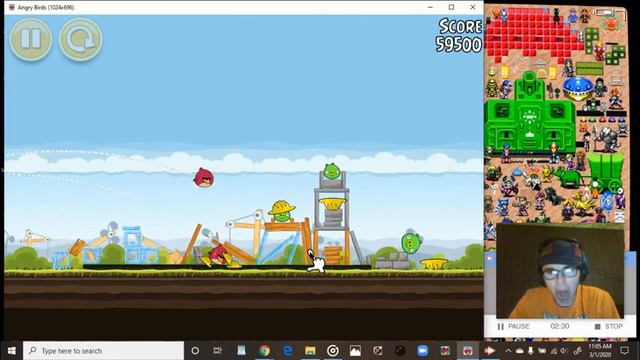This screenshot has height=360, width=640.
Task: Click the recorder PAUSE button
Action: click(513, 327)
